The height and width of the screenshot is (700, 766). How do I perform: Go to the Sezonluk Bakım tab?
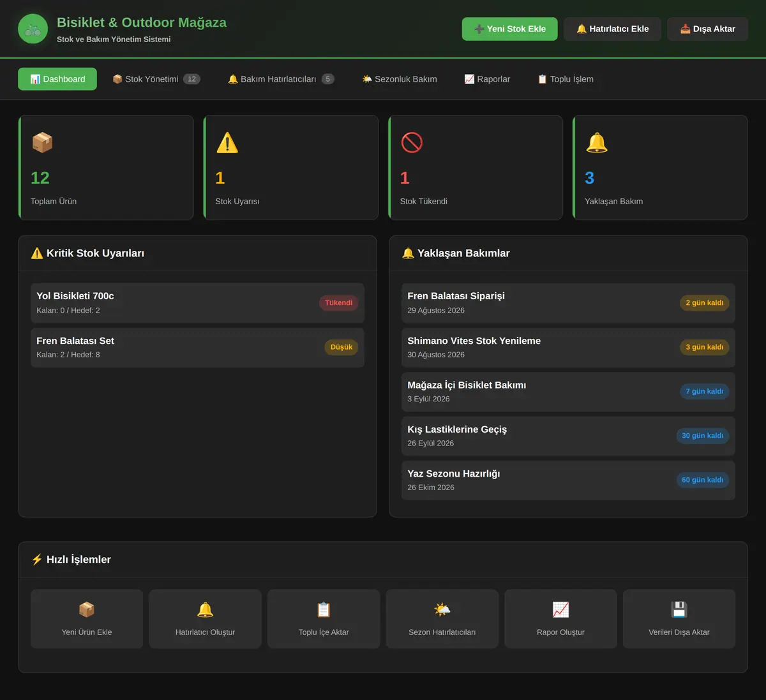pyautogui.click(x=400, y=79)
